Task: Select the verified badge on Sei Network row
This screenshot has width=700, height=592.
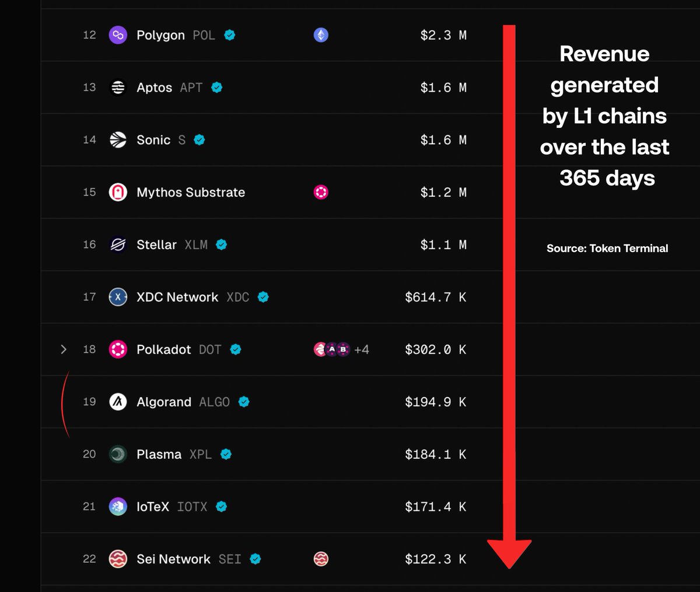Action: point(254,559)
